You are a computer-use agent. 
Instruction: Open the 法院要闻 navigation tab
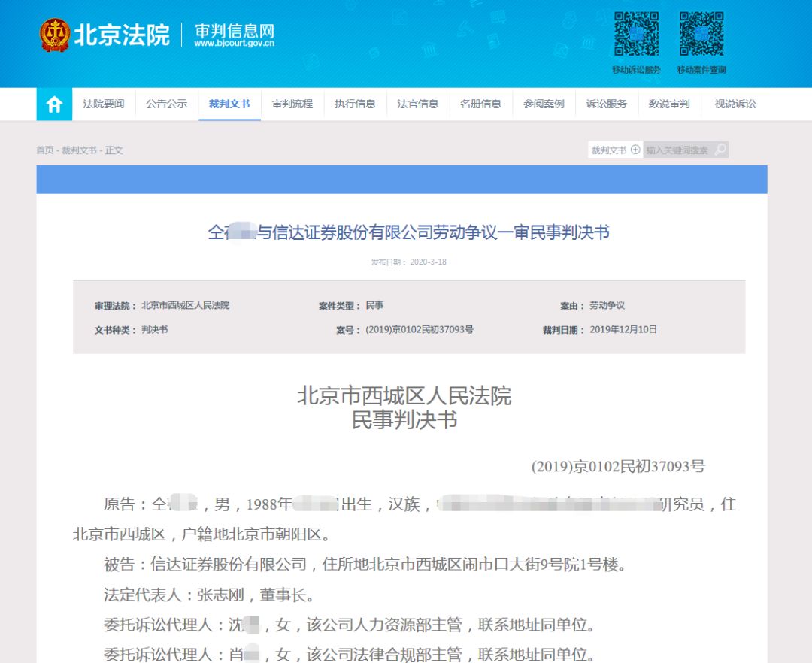[x=104, y=104]
